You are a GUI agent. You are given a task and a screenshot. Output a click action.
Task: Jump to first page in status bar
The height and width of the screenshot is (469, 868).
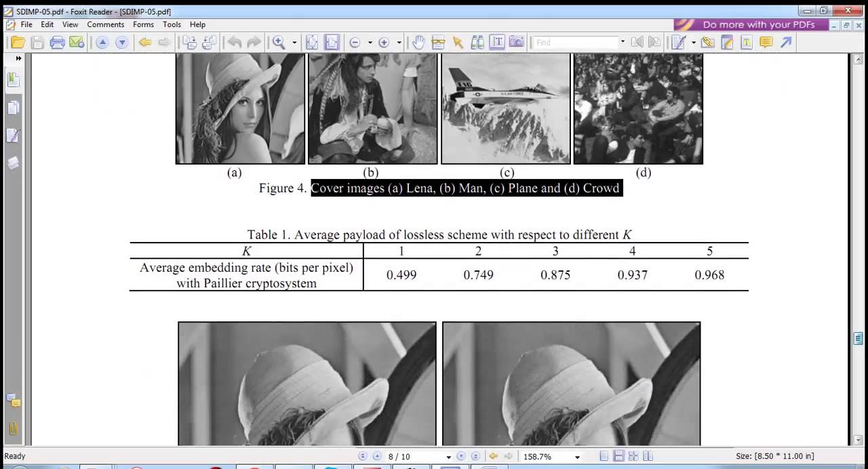(x=362, y=457)
